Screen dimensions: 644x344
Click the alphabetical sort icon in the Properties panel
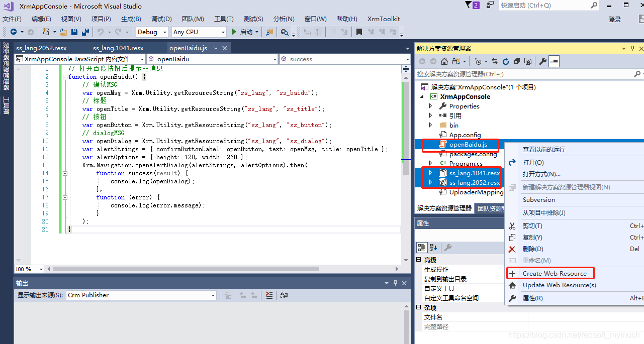pyautogui.click(x=434, y=248)
